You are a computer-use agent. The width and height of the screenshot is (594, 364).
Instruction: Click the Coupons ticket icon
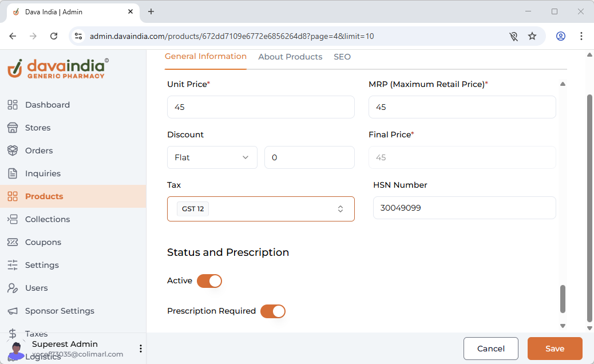point(13,242)
